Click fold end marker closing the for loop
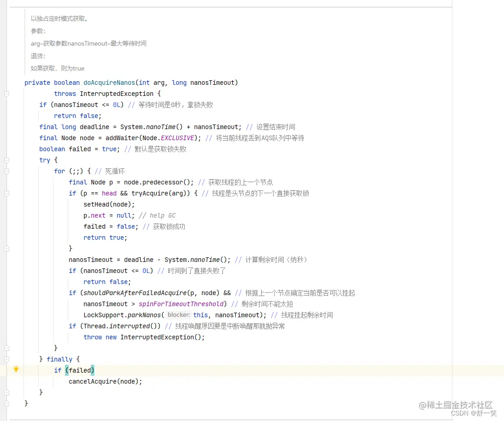The width and height of the screenshot is (504, 421). (6, 348)
